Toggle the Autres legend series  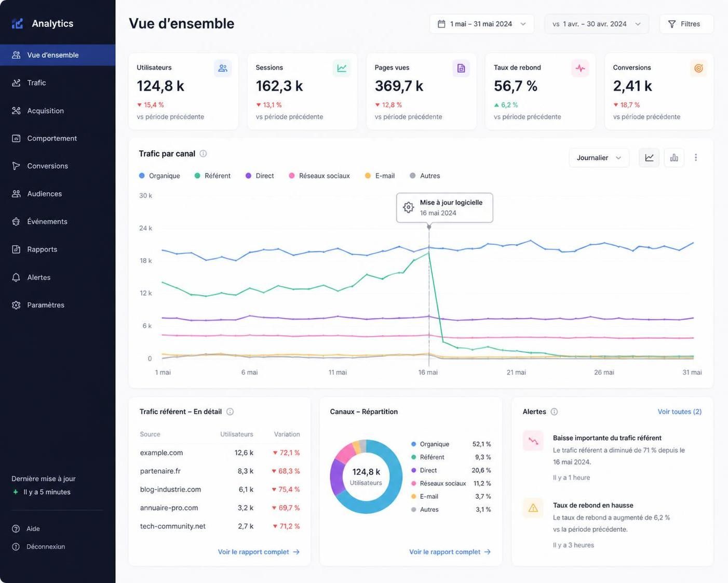pos(425,176)
